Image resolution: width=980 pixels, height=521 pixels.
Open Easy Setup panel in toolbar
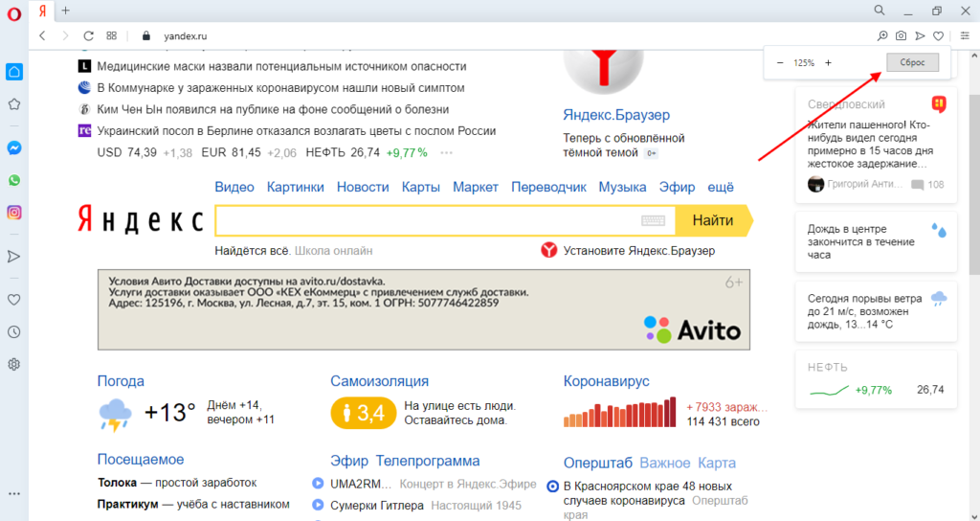(965, 35)
